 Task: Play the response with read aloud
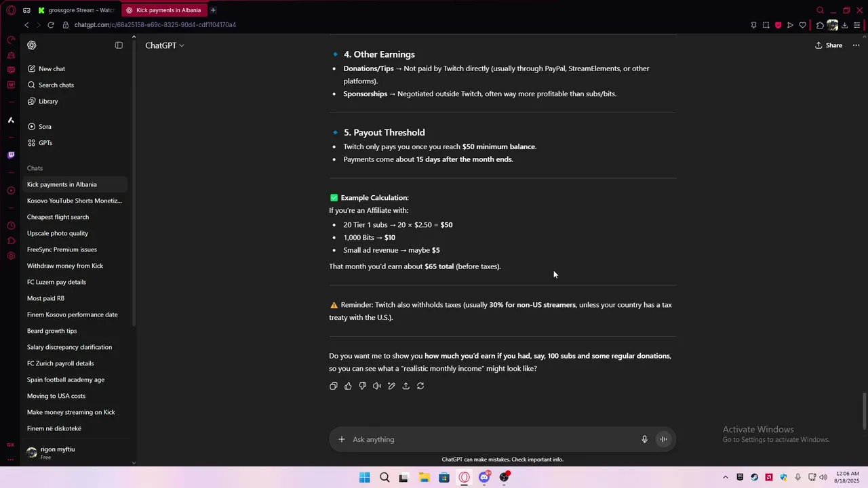point(377,386)
